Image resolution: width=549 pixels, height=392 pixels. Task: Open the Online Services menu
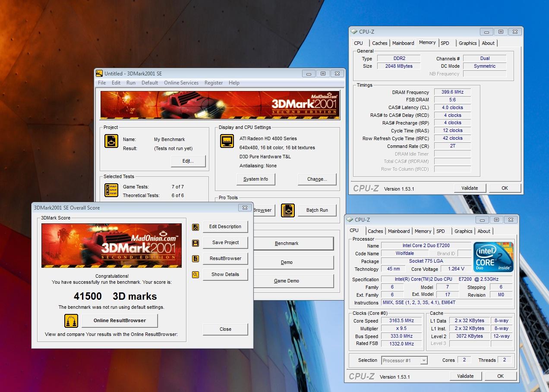pos(181,83)
